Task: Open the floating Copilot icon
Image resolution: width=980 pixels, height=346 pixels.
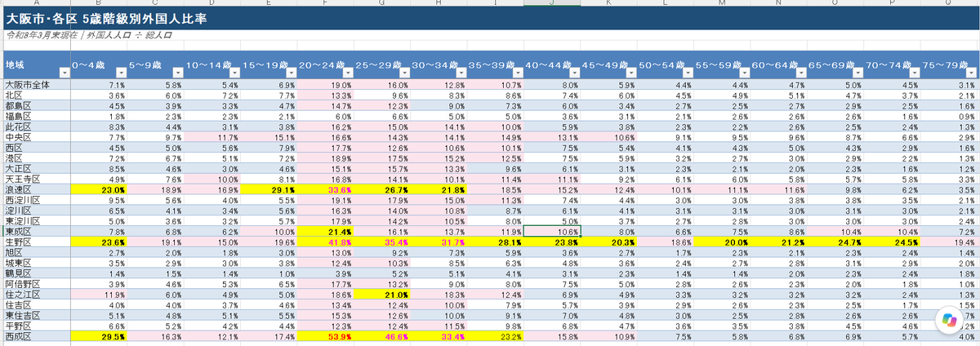Action: tap(950, 318)
